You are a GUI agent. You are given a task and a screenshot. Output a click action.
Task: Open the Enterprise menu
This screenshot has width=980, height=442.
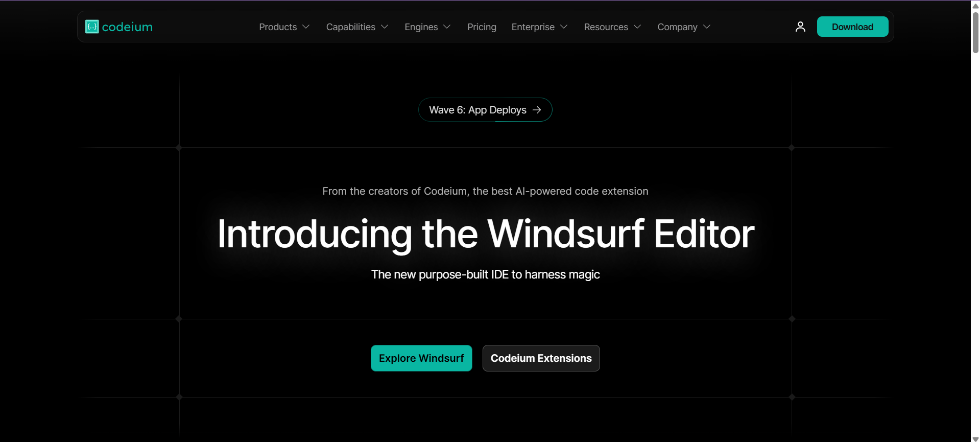point(540,27)
